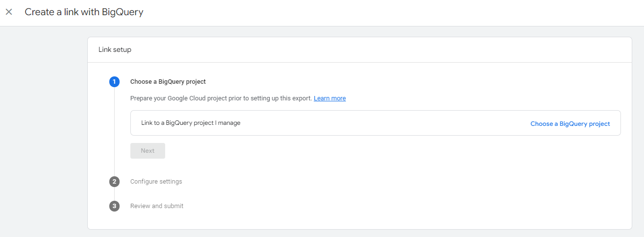644x237 pixels.
Task: Click the connector line between steps 2 and 3
Action: (114, 194)
